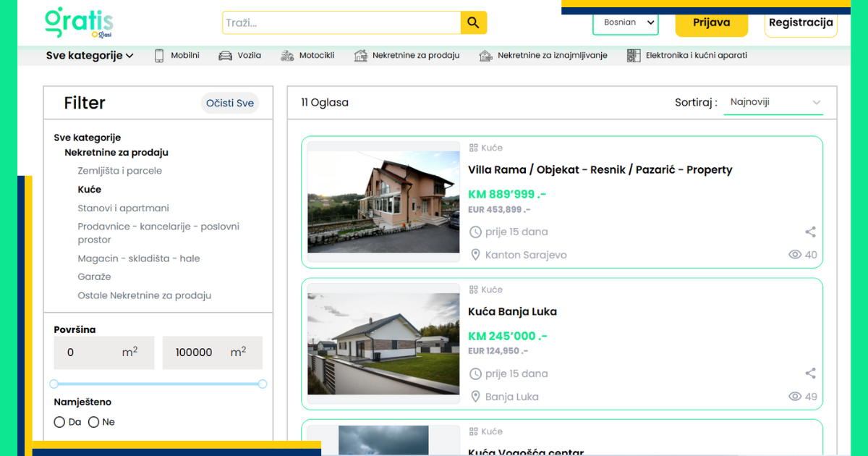Open the Kuća Banja Luka listing title
Viewport: 868px width, 456px height.
(513, 312)
